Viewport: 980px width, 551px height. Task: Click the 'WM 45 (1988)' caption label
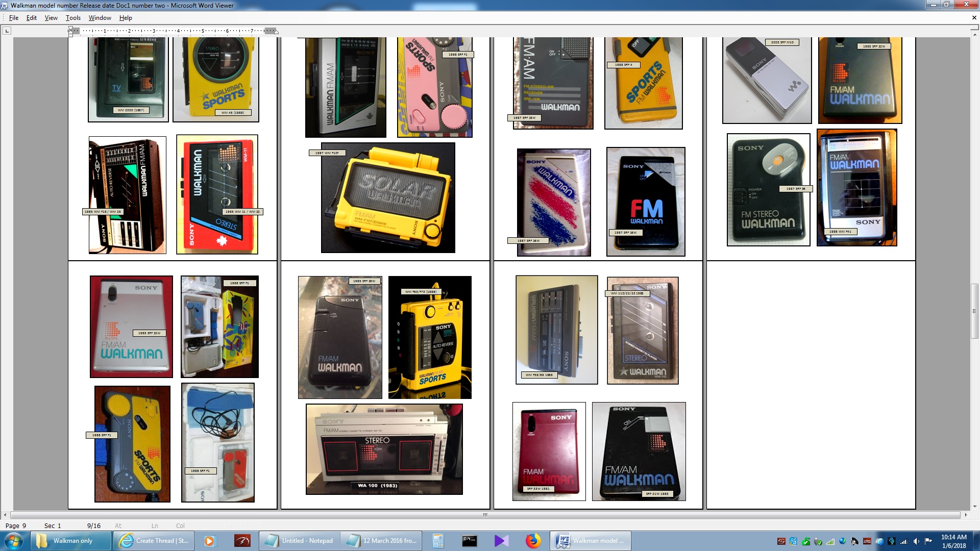tap(233, 113)
